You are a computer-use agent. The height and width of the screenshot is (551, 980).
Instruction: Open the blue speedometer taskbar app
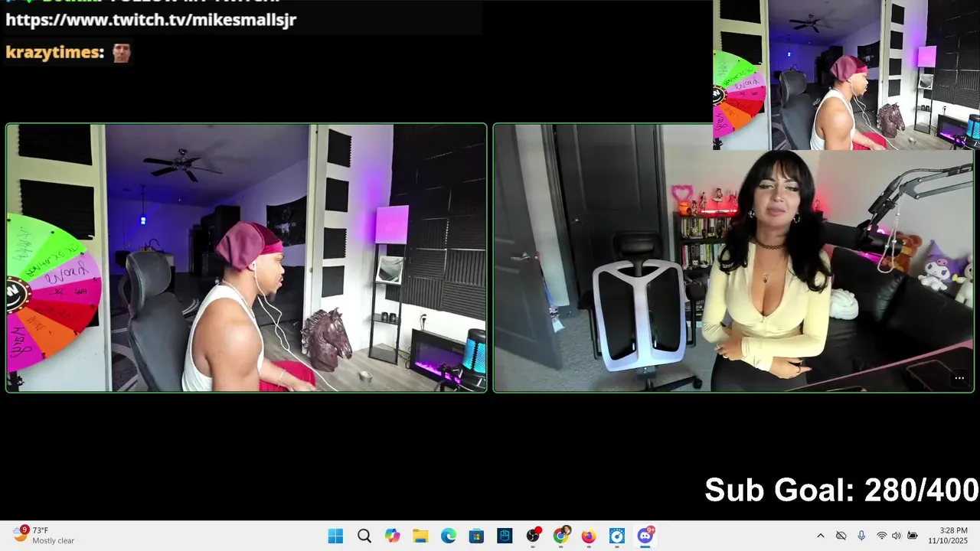(617, 536)
